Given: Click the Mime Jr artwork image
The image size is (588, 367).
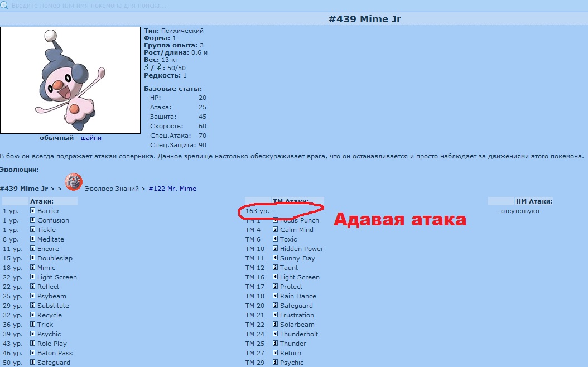Looking at the screenshot, I should 70,80.
